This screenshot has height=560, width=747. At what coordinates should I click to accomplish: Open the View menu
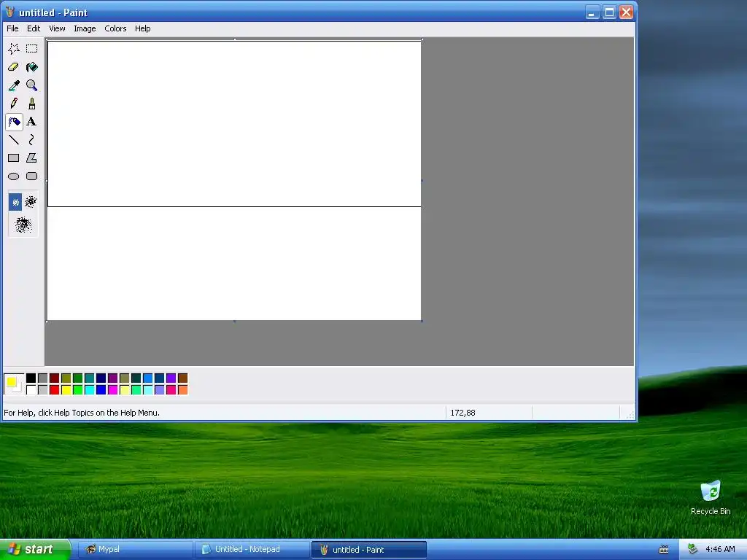[x=57, y=28]
